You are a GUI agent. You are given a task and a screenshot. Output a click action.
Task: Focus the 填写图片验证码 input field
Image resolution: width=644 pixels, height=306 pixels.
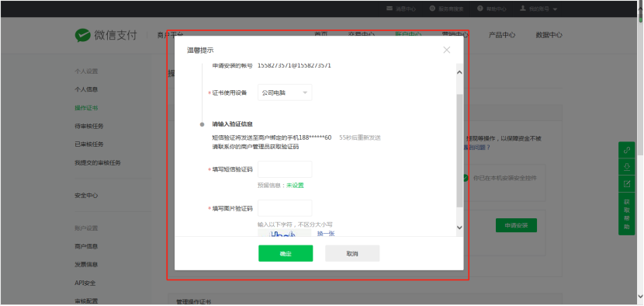[x=285, y=208]
